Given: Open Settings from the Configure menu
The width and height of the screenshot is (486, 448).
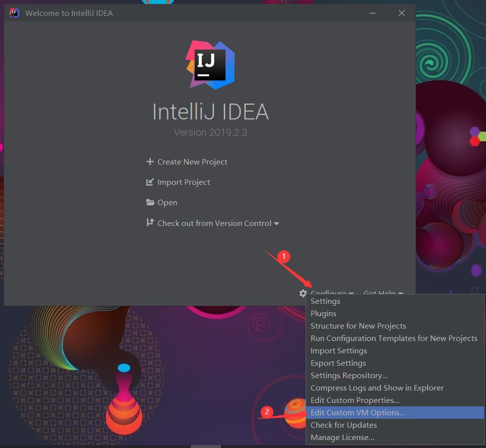Looking at the screenshot, I should pos(395,301).
